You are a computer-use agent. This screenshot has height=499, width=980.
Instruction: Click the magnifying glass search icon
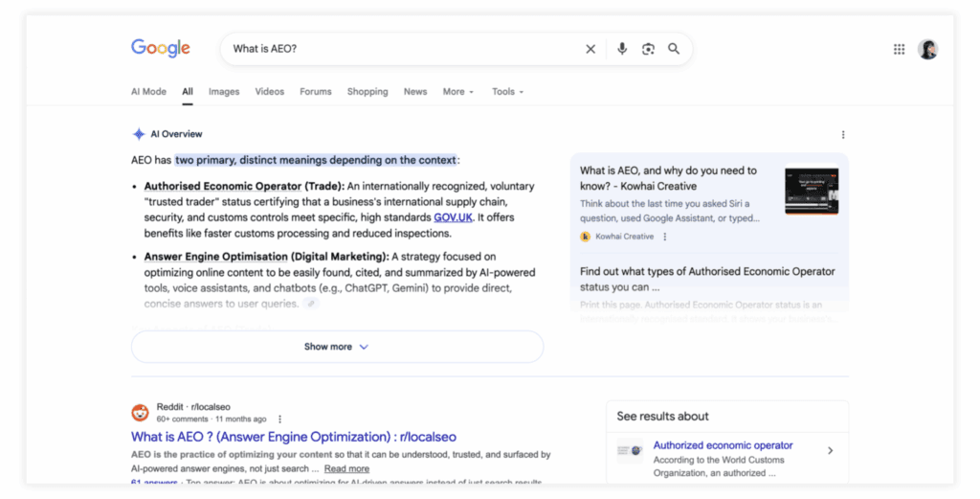pyautogui.click(x=674, y=49)
